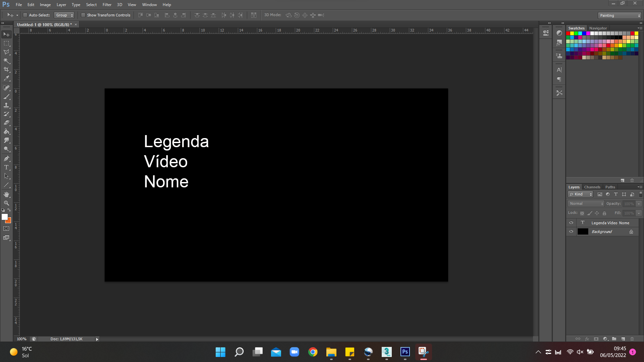Select the Crop tool

(6, 69)
